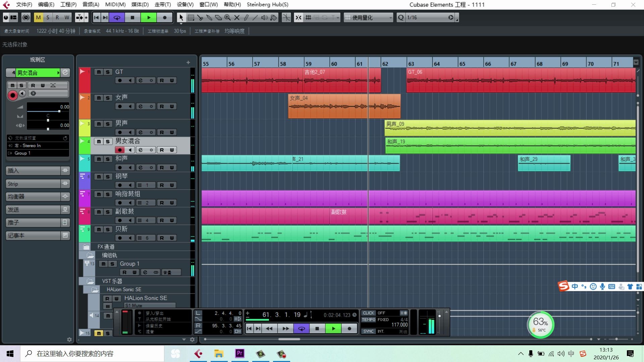Select the Play speaker tool
This screenshot has height=362, width=644.
(x=265, y=17)
